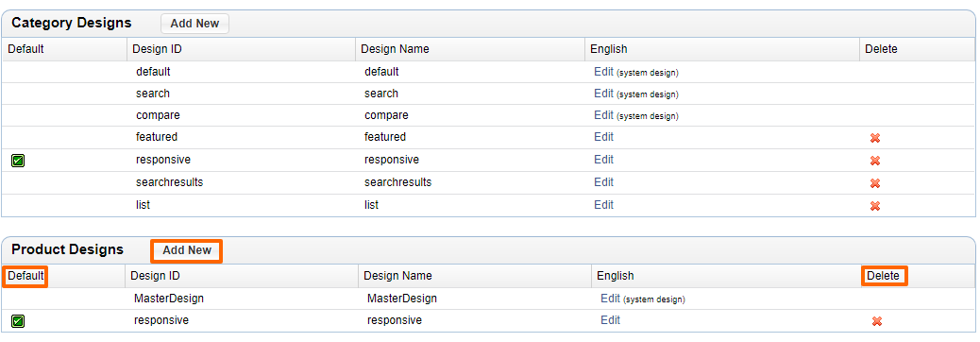This screenshot has width=980, height=342.
Task: Edit the responsive category design
Action: (x=603, y=160)
